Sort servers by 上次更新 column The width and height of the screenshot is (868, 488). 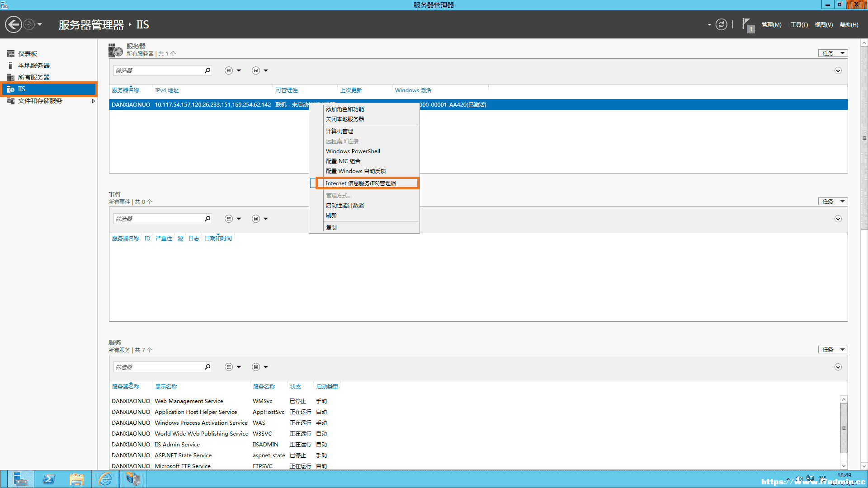[351, 90]
